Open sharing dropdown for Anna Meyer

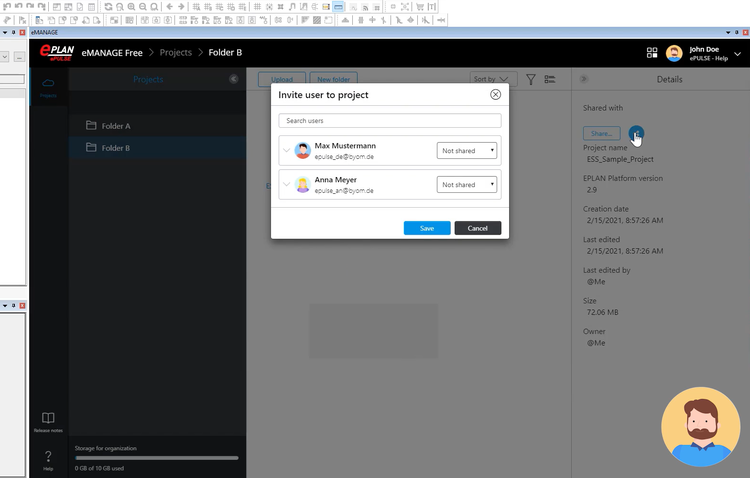pyautogui.click(x=467, y=185)
